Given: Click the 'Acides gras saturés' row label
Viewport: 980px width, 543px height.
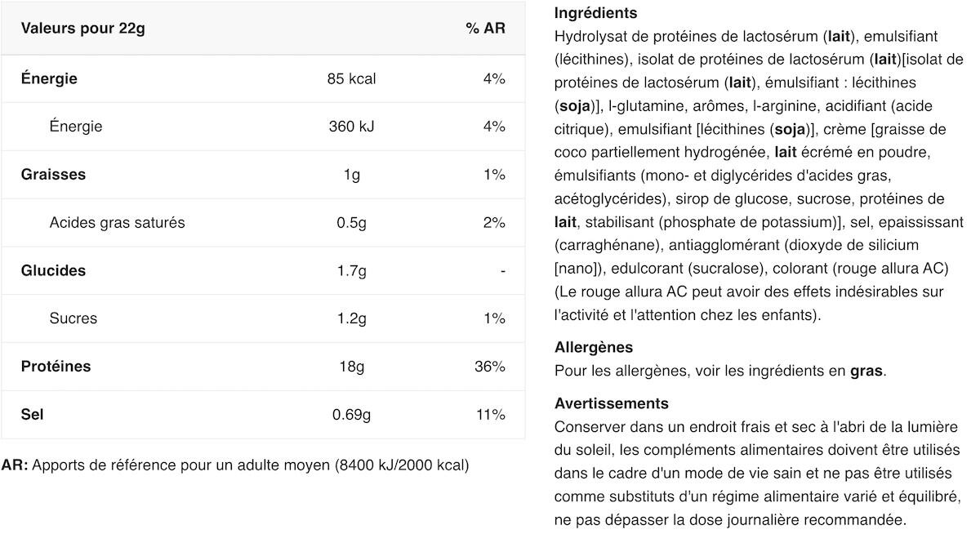Looking at the screenshot, I should (x=117, y=222).
